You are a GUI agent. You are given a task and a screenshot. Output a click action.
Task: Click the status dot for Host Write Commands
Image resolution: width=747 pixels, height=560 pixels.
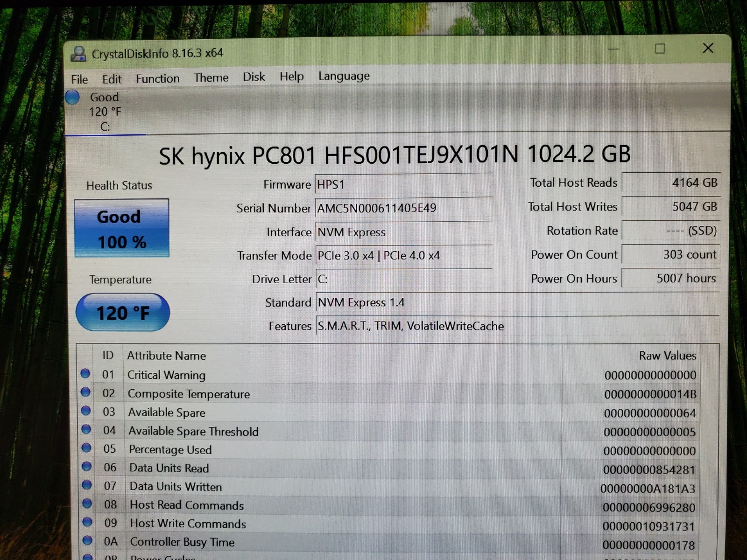[87, 522]
